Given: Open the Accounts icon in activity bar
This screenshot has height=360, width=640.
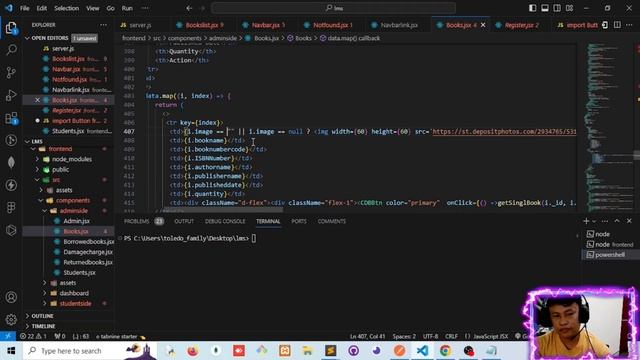Looking at the screenshot, I should 11,297.
